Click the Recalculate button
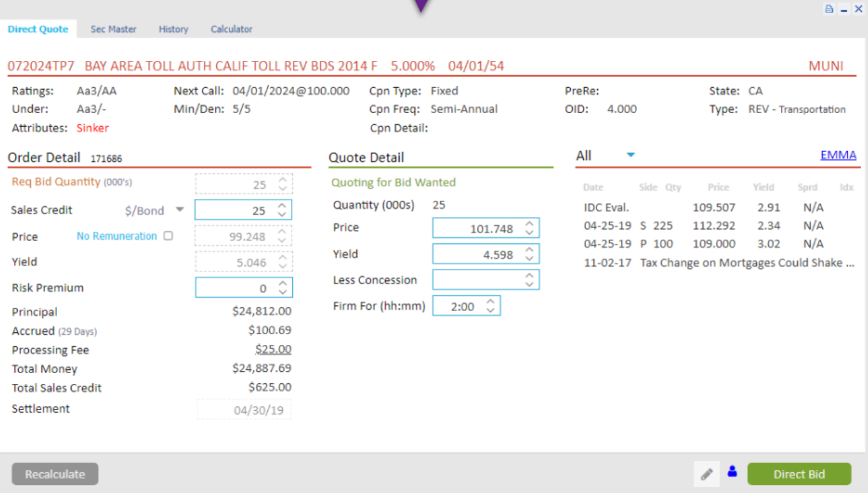The height and width of the screenshot is (493, 868). (x=55, y=474)
